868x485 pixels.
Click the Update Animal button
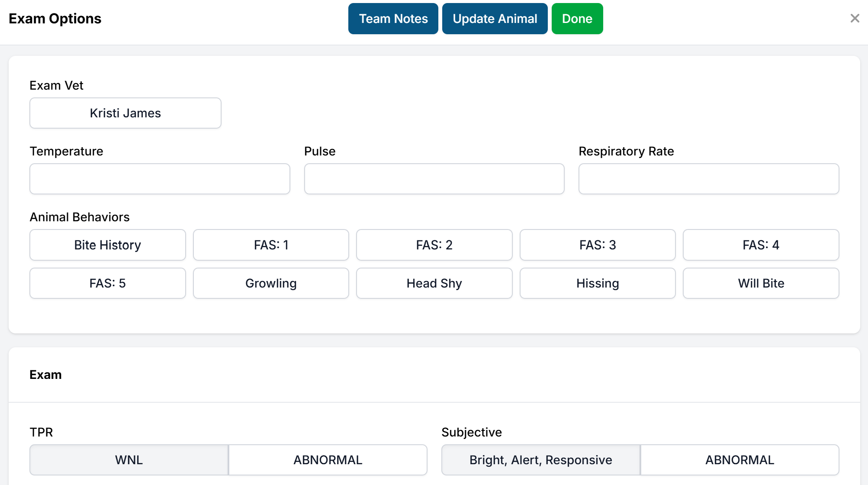click(x=495, y=19)
